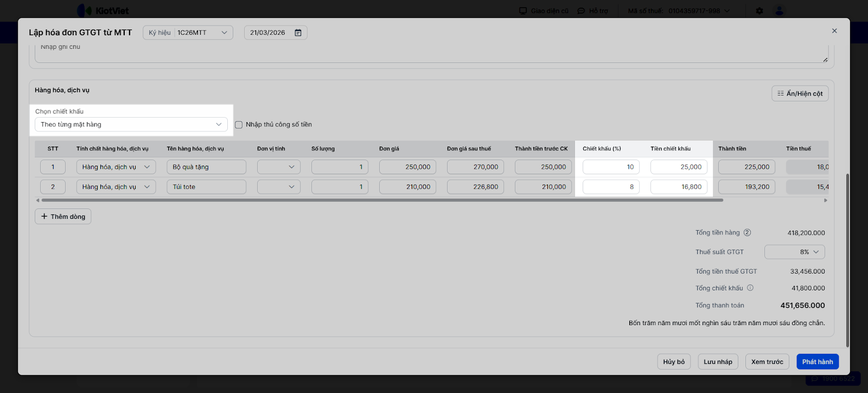Click the Tiền chiết khấu field showing 25,000
Image resolution: width=868 pixels, height=393 pixels.
tap(679, 167)
